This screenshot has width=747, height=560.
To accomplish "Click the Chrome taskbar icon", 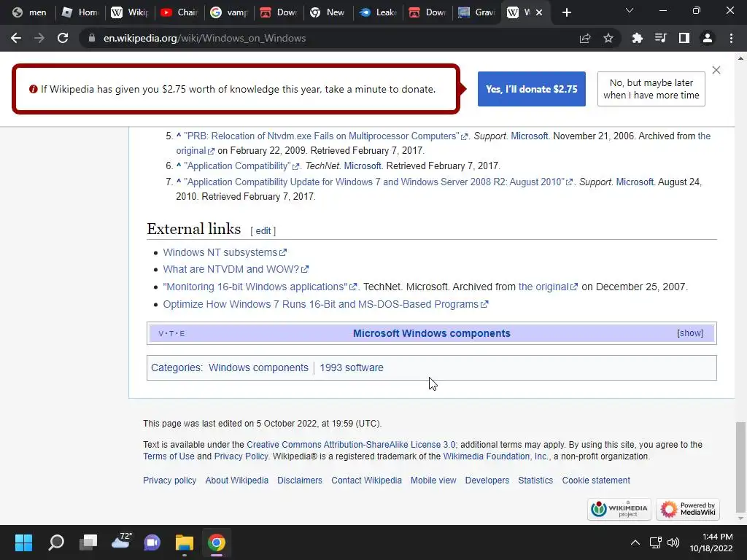I will [x=216, y=542].
